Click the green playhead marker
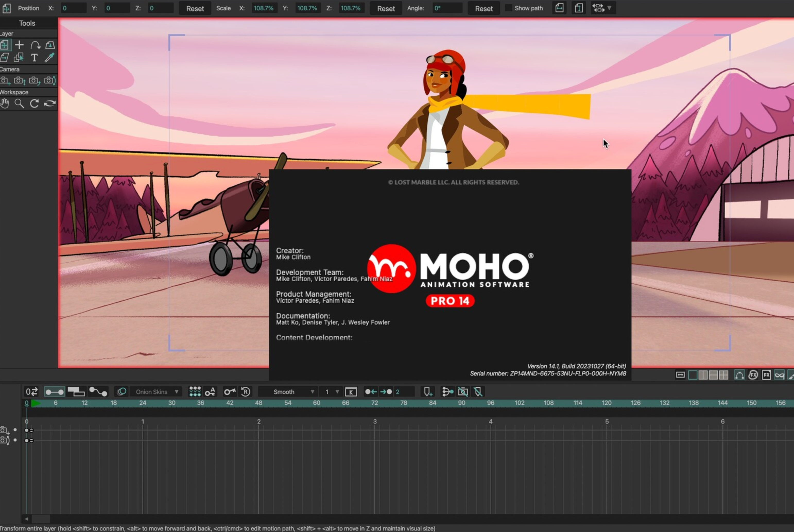Viewport: 794px width, 532px height. pyautogui.click(x=36, y=403)
